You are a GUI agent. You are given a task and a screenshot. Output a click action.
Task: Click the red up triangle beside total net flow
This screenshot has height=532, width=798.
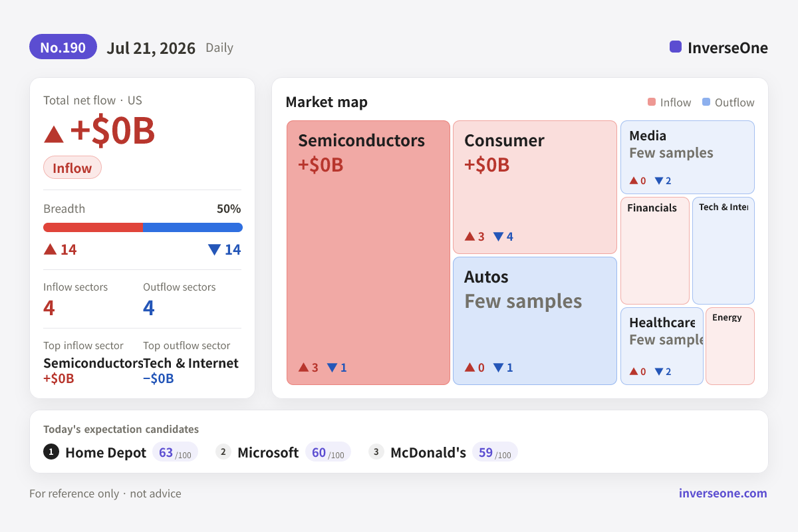coord(54,134)
